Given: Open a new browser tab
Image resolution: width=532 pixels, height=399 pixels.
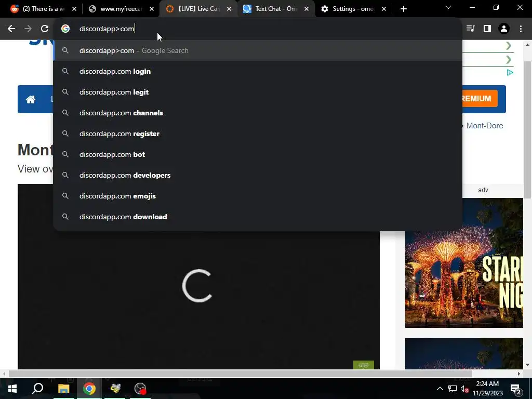Looking at the screenshot, I should 403,9.
